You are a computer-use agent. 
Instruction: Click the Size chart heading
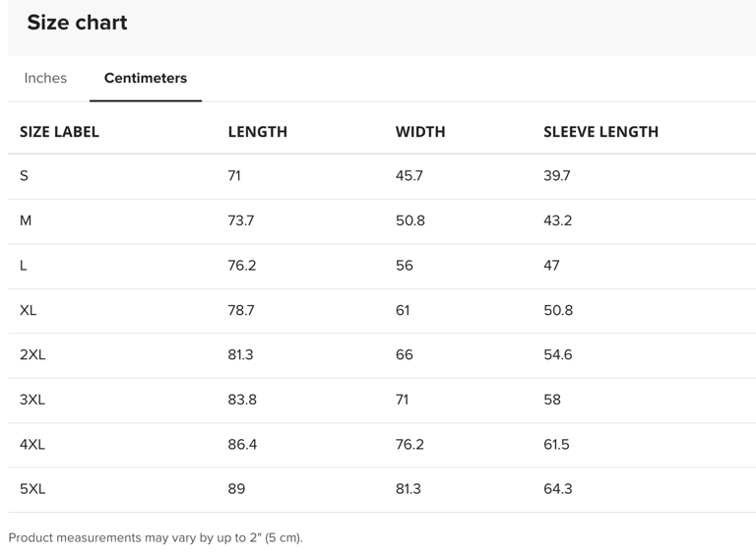click(77, 23)
